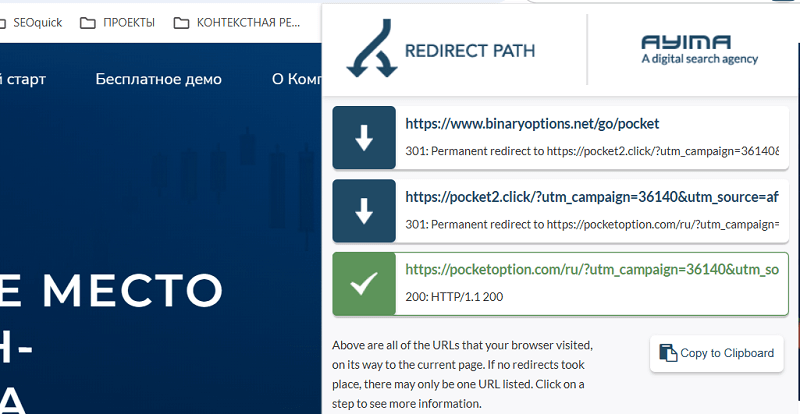The width and height of the screenshot is (800, 414).
Task: Open the КОНТЕКСТНАЯ РЕ... bookmarks folder
Action: click(x=237, y=22)
